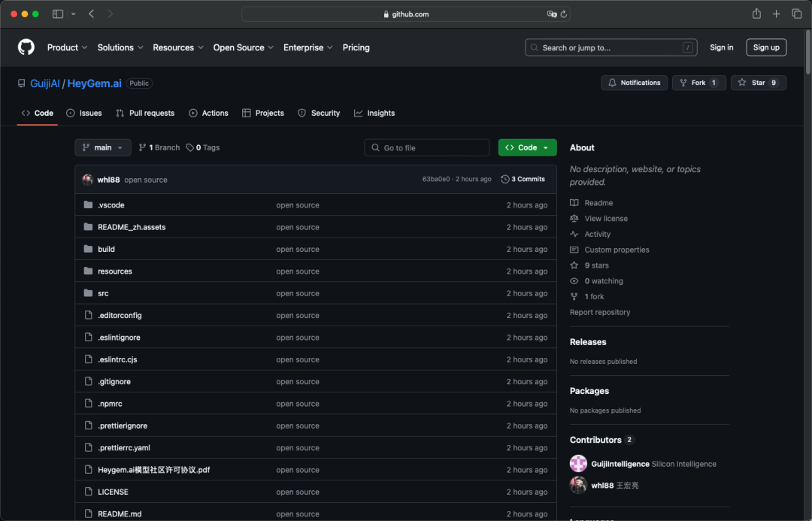The image size is (812, 521).
Task: Click the fork icon in About
Action: (x=574, y=296)
